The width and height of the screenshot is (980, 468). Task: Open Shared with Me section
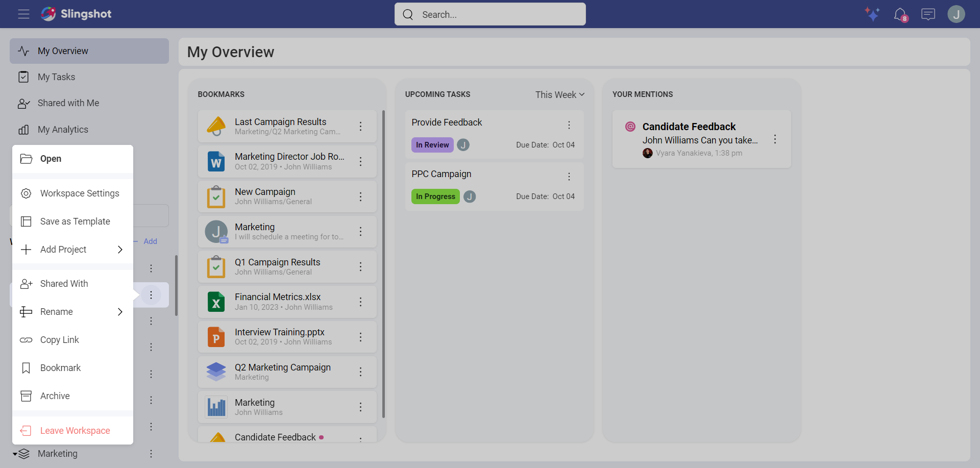tap(89, 103)
